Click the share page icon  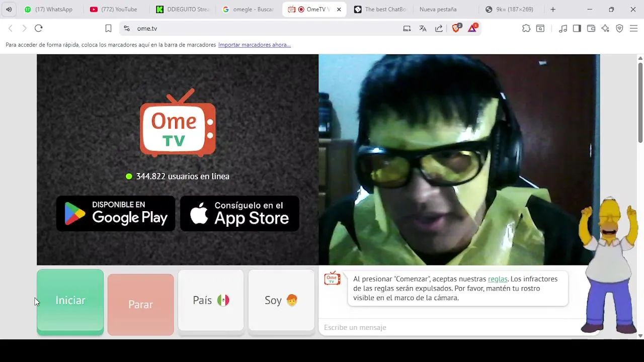tap(439, 29)
